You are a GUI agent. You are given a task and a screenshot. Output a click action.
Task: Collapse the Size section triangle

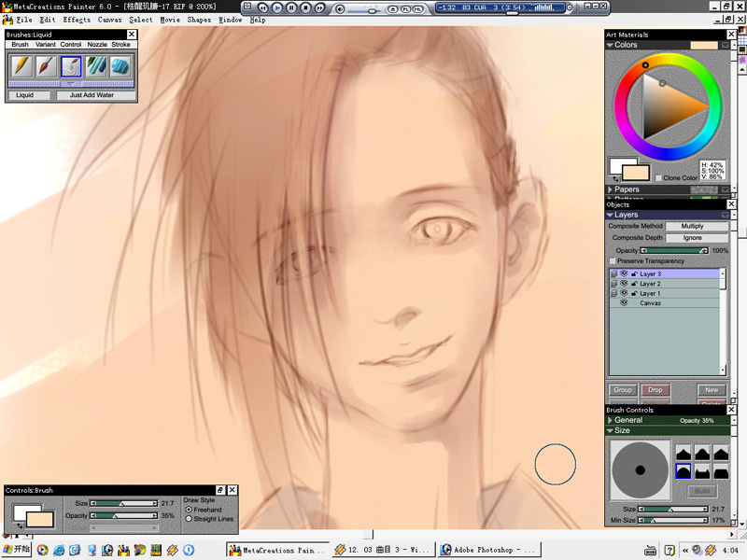(610, 430)
